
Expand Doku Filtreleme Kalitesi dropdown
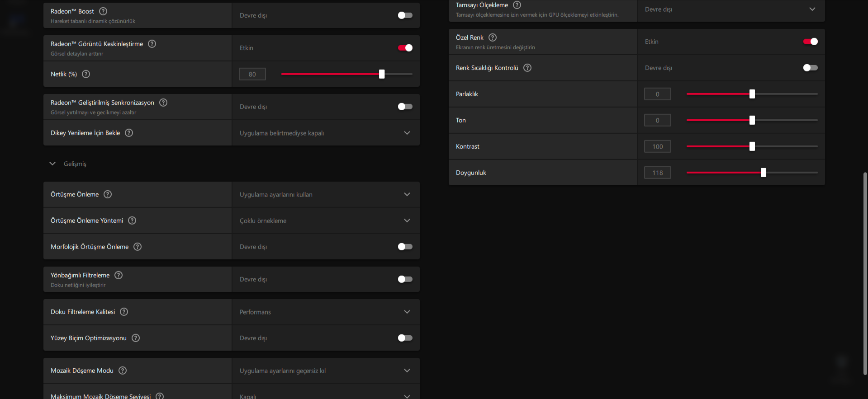pos(407,312)
